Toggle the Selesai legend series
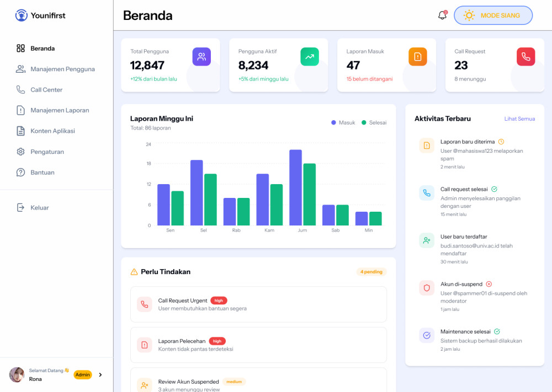This screenshot has width=552, height=392. click(374, 122)
